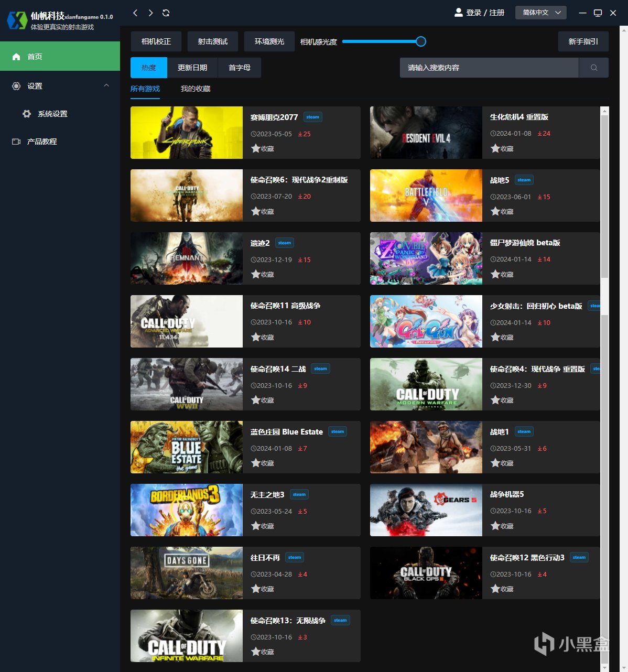Open the Gears 5 thumbnail
Image resolution: width=628 pixels, height=672 pixels.
click(426, 510)
